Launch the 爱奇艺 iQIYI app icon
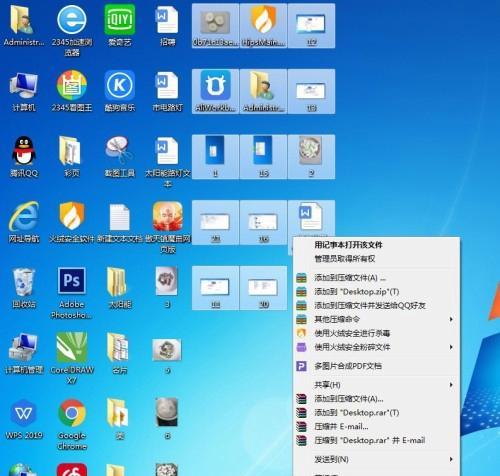The height and width of the screenshot is (476, 500). pos(120,20)
